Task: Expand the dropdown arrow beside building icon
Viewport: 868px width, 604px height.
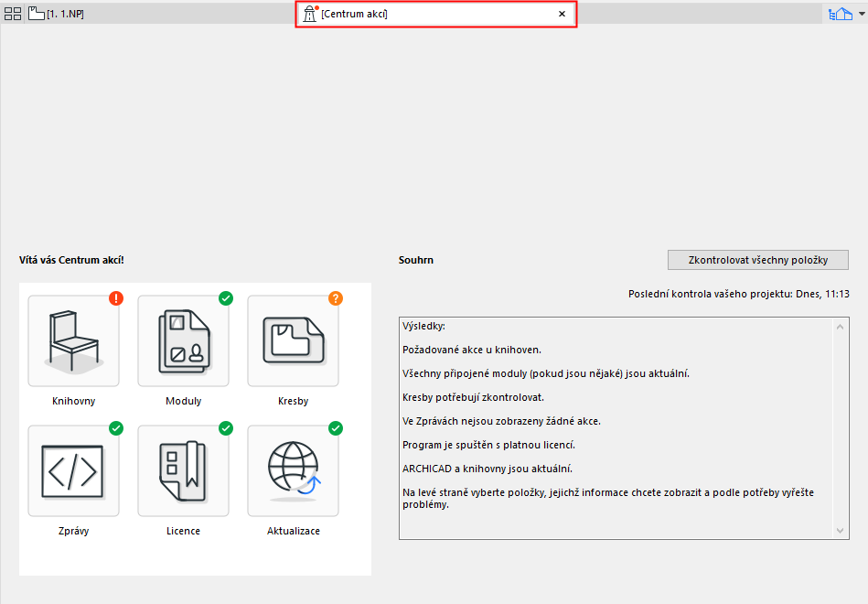Action: coord(862,15)
